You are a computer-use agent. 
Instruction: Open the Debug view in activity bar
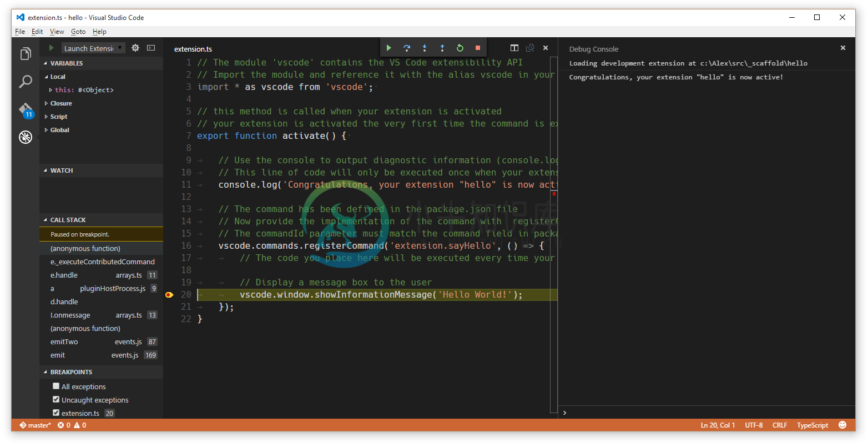point(26,137)
